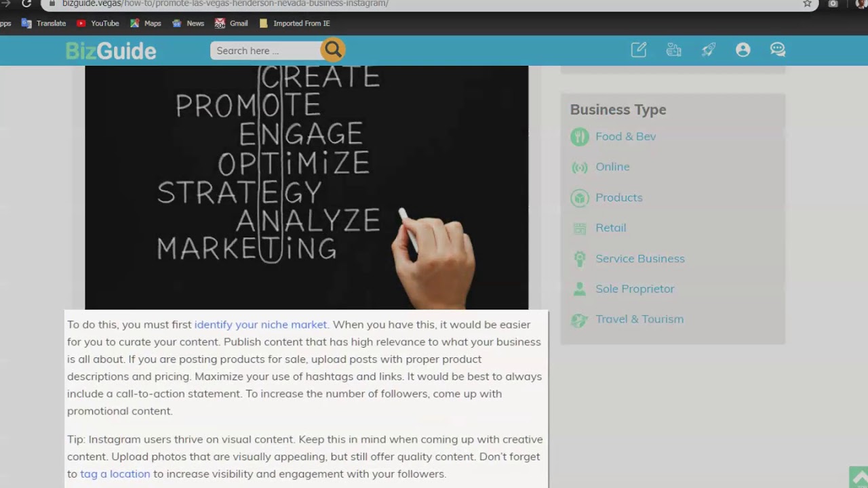
Task: Open the Sole Proprietor link
Action: (635, 289)
